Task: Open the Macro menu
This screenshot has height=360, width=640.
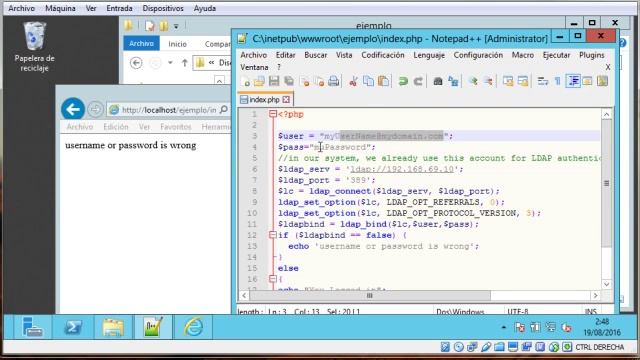Action: click(523, 55)
